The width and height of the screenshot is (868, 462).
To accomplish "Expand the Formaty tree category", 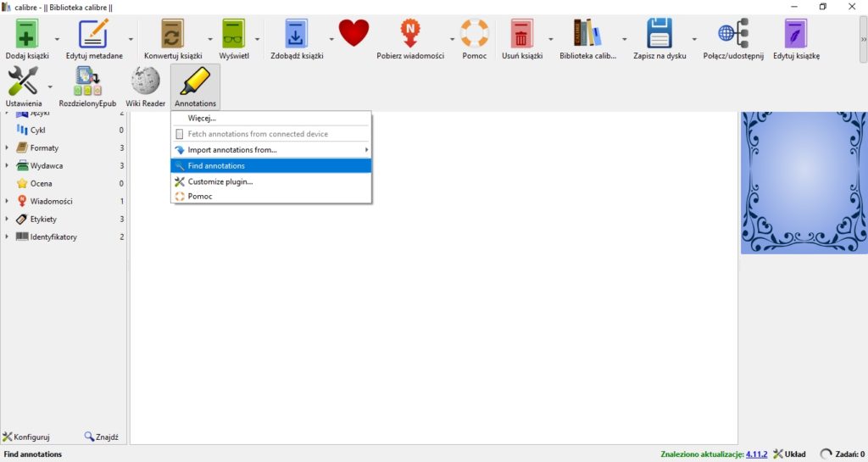I will [7, 148].
